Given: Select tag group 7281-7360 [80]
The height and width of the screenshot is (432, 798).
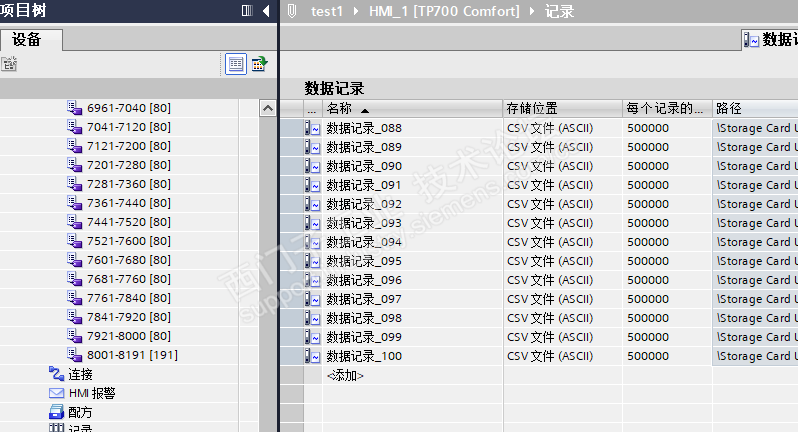Looking at the screenshot, I should (129, 184).
